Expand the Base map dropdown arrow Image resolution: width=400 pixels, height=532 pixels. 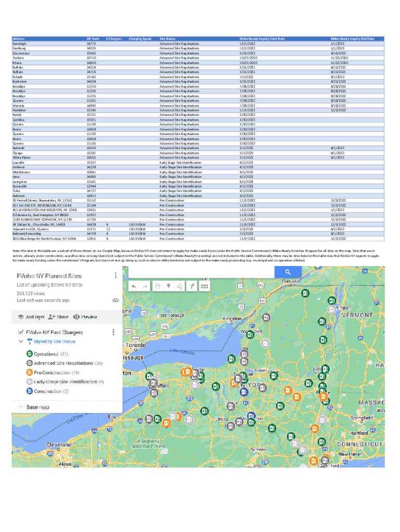click(21, 407)
